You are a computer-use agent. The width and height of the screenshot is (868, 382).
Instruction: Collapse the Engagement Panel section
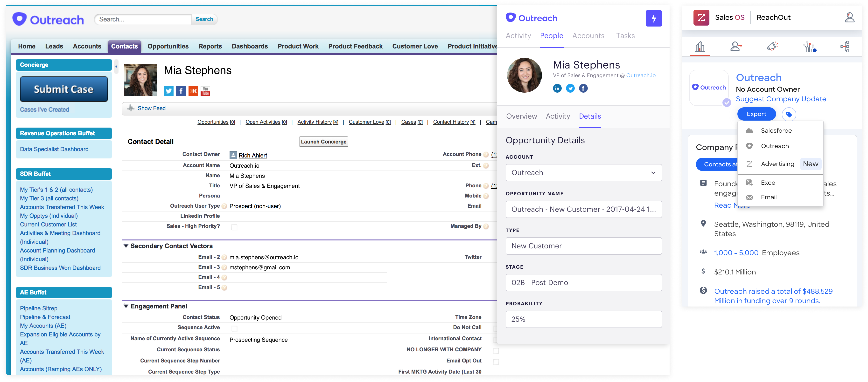pyautogui.click(x=126, y=306)
